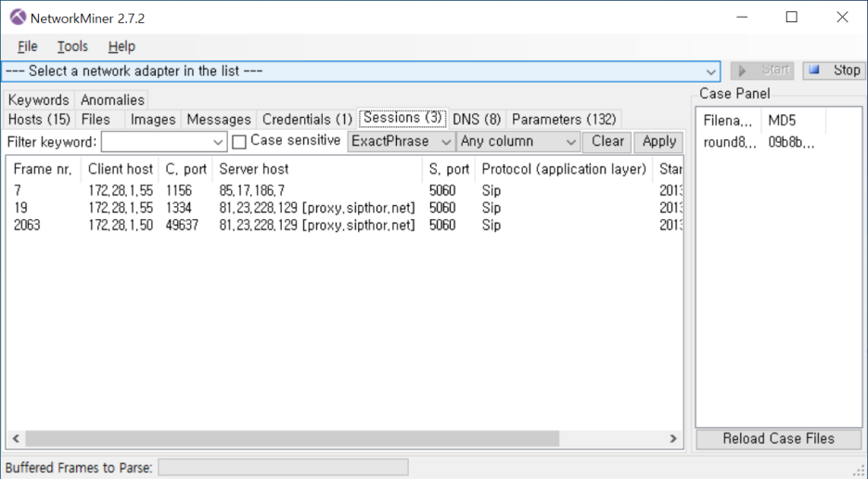Minimize the NetworkMiner window
Viewport: 868px width, 479px height.
click(742, 18)
